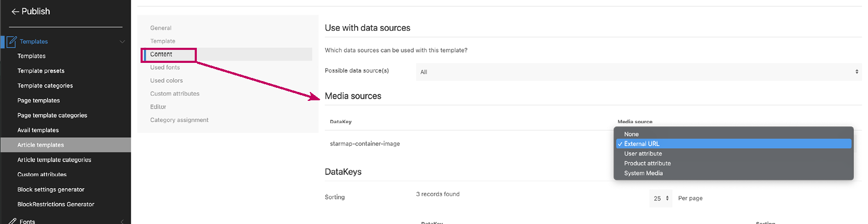Viewport: 868px width, 224px height.
Task: Choose System Media option
Action: pyautogui.click(x=643, y=173)
